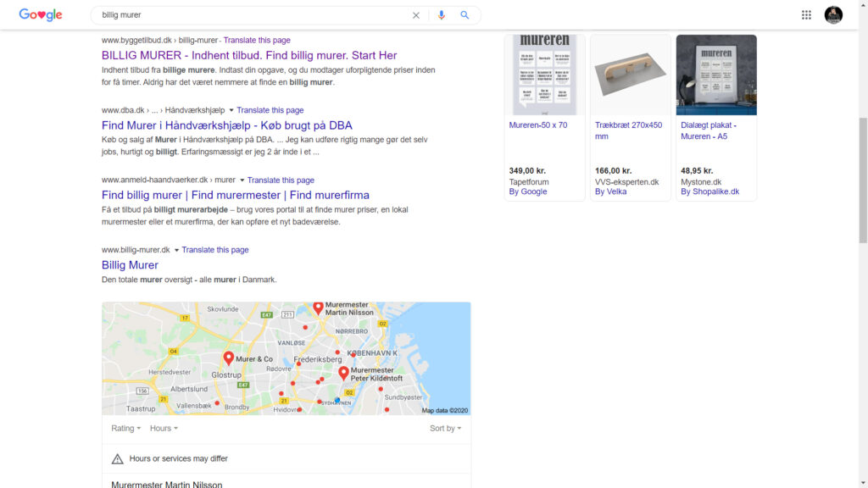Open the Google apps grid
This screenshot has height=488, width=868.
[x=806, y=15]
